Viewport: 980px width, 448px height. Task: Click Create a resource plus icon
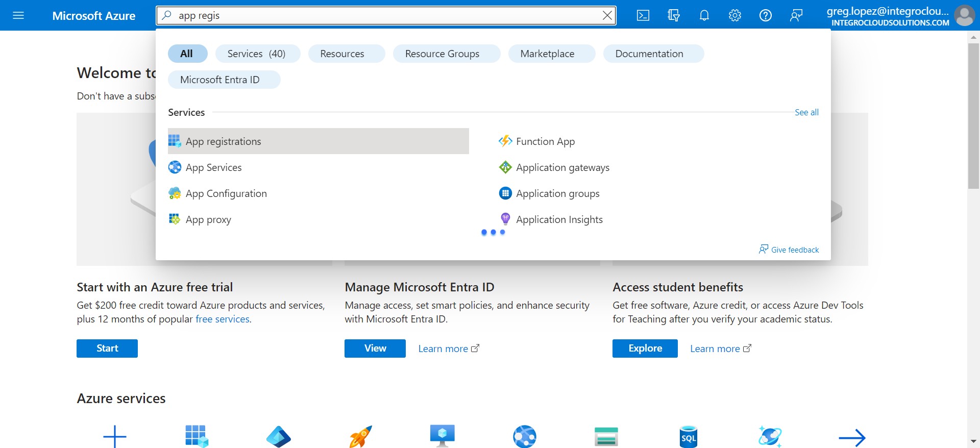[x=115, y=437]
